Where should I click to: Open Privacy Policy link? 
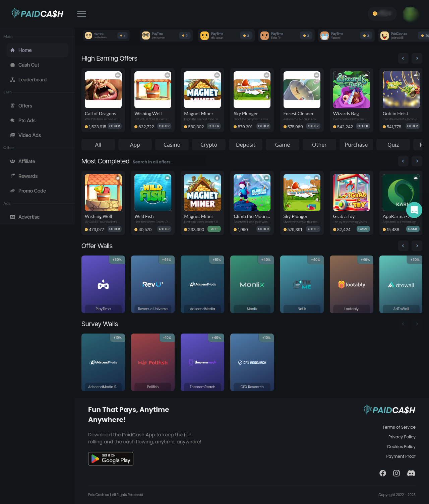(x=402, y=437)
